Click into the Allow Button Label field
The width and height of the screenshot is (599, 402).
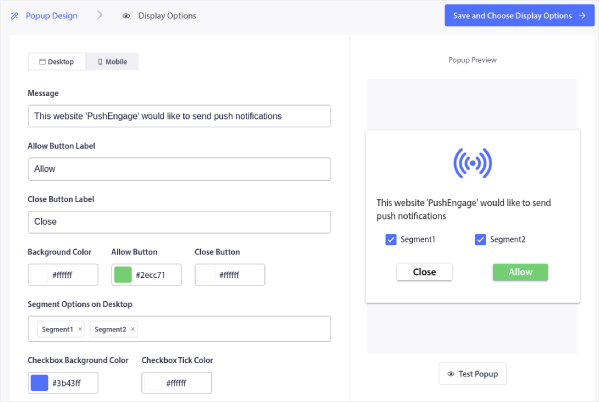point(179,169)
